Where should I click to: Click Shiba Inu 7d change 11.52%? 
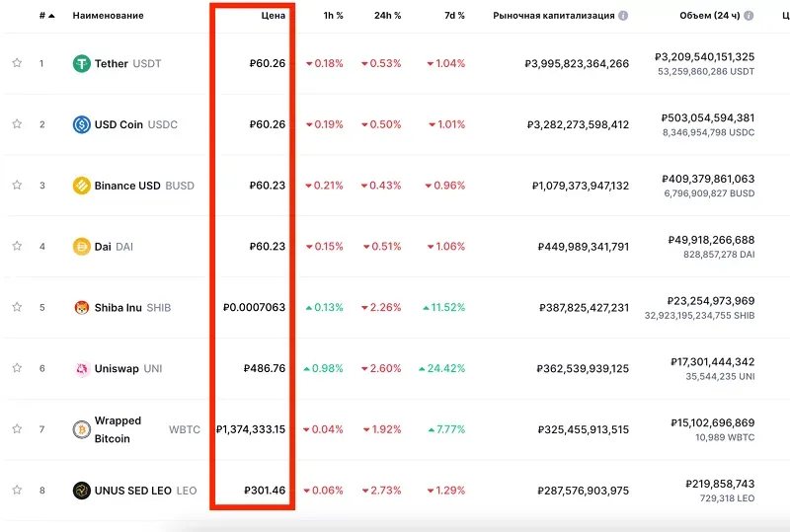[443, 307]
